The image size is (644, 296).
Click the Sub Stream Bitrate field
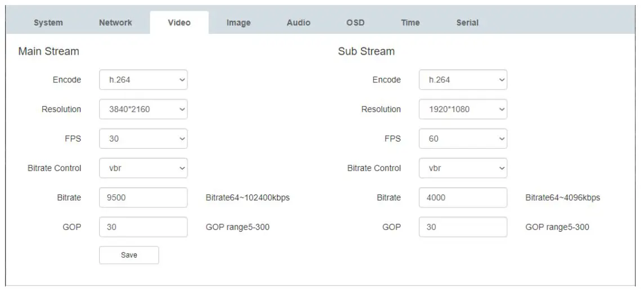point(463,198)
